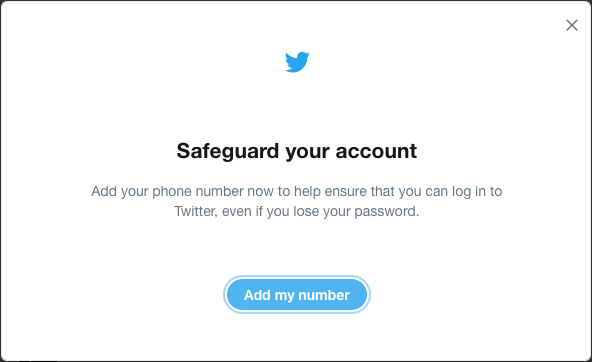Click the word now in the description
The image size is (592, 362).
(260, 192)
